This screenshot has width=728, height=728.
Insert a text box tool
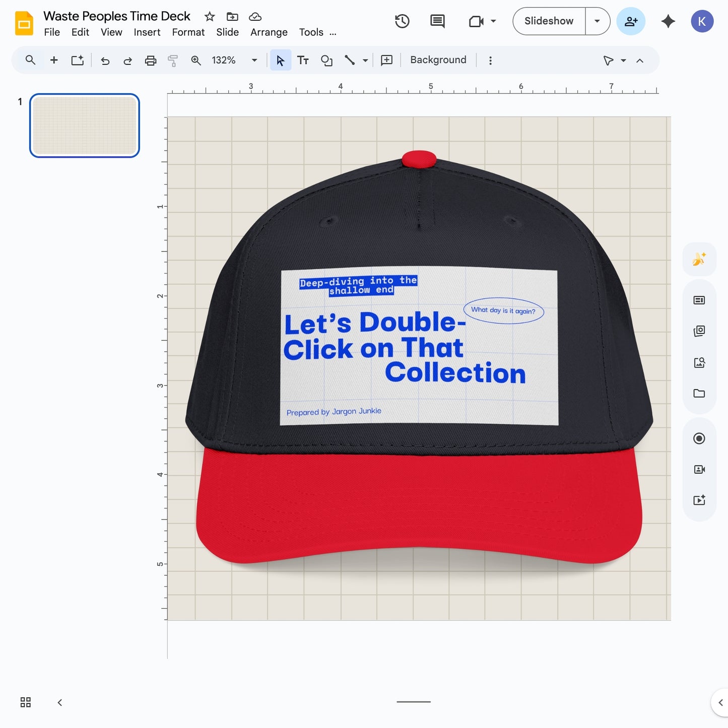303,60
